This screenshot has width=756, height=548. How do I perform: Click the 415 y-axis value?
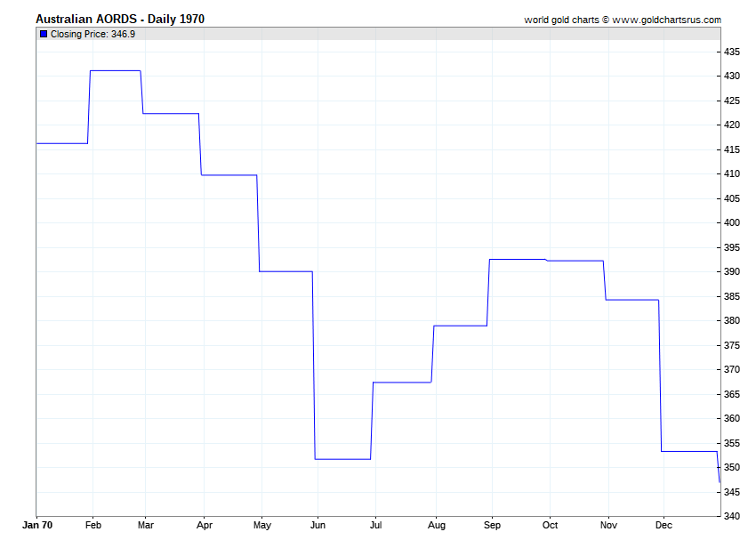click(732, 150)
